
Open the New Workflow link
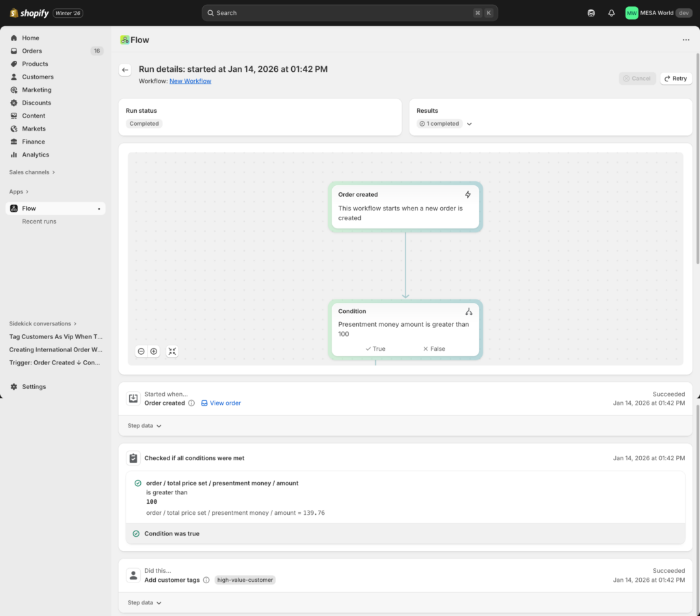[190, 81]
